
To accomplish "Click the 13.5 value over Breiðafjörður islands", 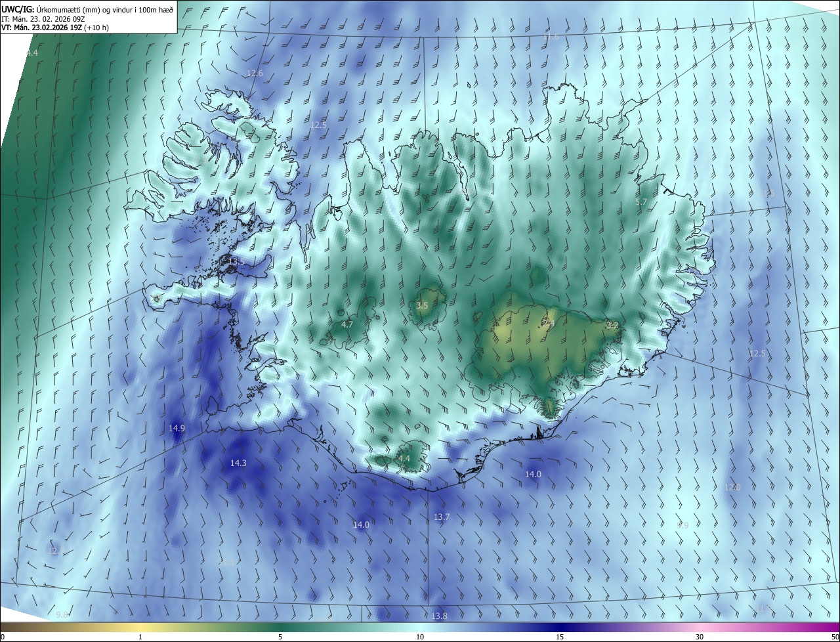I will pos(236,261).
